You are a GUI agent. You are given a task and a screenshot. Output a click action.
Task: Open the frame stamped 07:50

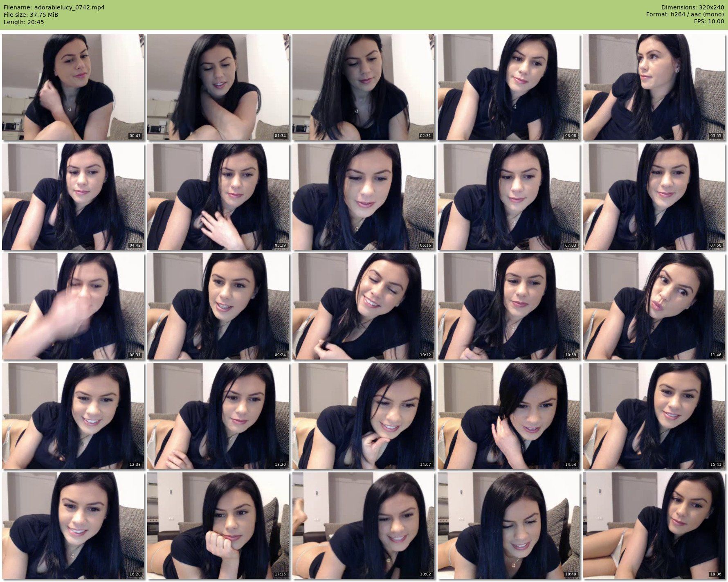click(654, 197)
